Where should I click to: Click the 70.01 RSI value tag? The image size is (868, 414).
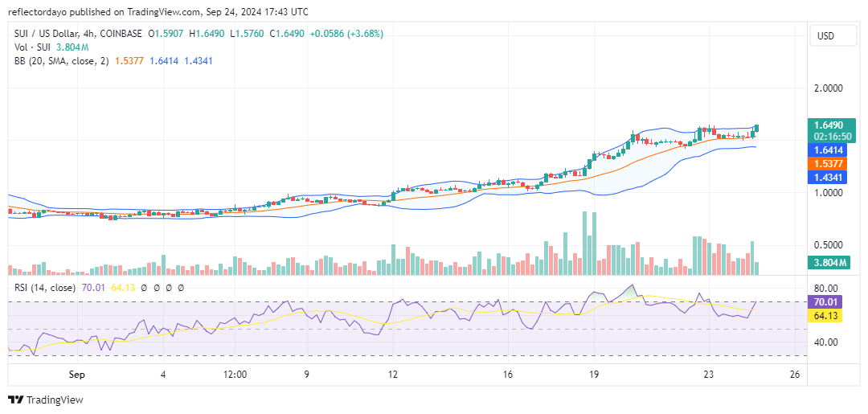[x=825, y=302]
